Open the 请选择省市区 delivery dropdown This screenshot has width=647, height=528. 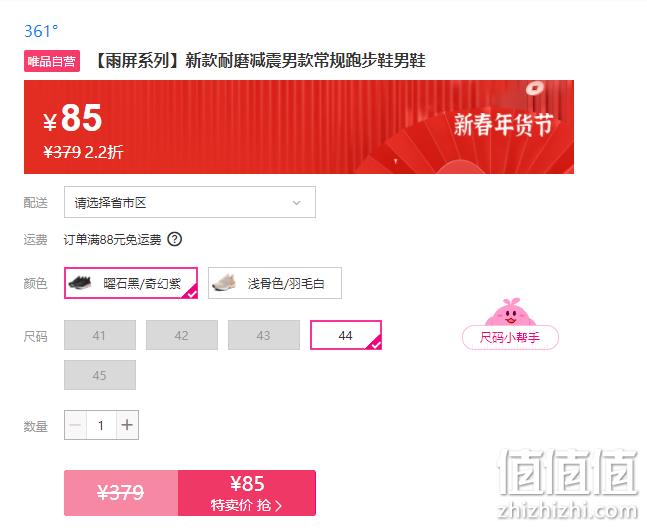(190, 202)
